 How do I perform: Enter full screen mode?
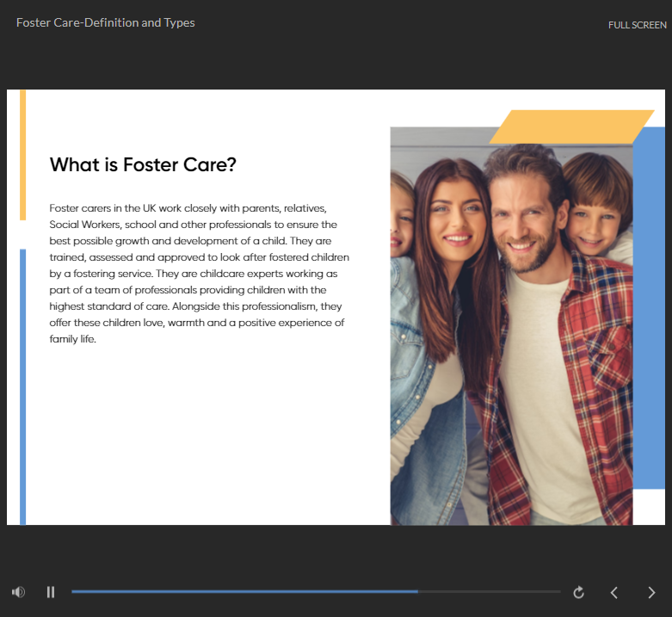point(637,25)
